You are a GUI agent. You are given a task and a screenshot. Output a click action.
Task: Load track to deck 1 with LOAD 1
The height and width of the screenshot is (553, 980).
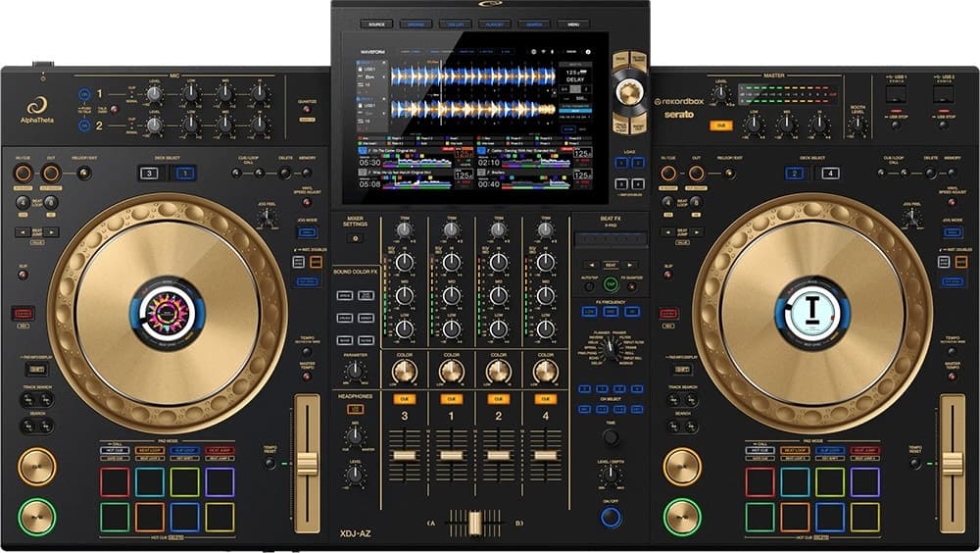click(622, 163)
